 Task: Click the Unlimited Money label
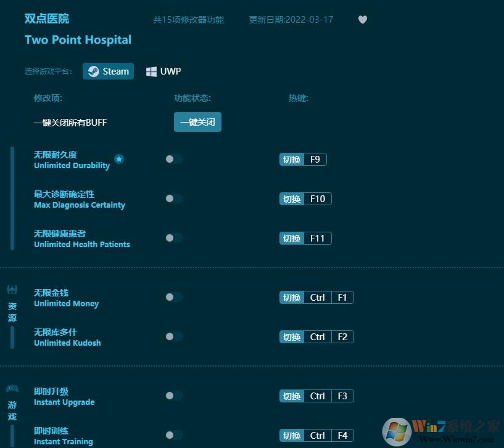tap(67, 303)
